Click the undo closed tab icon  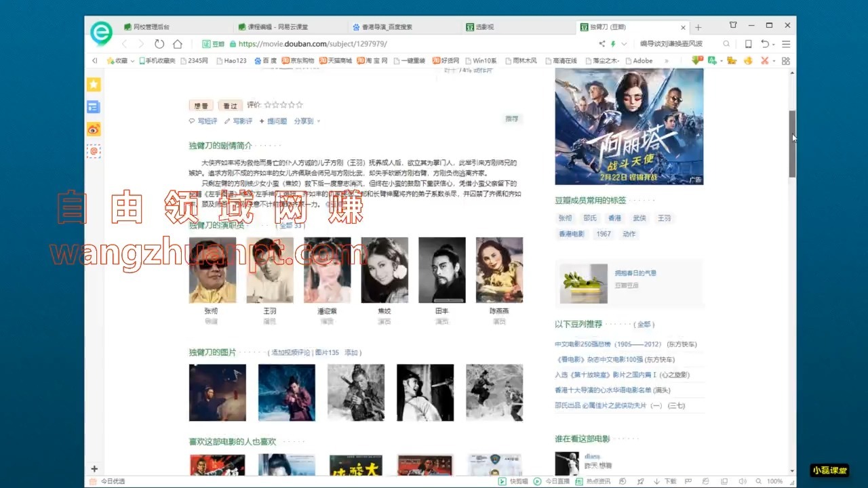click(x=764, y=44)
